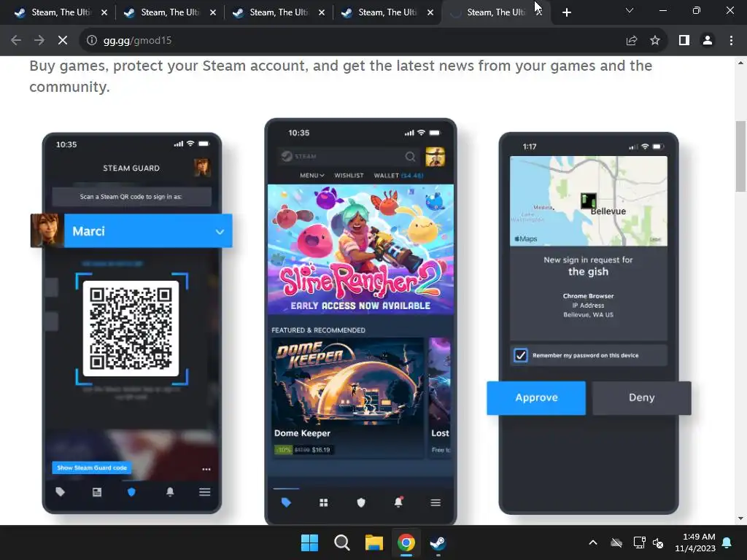Tap the bell icon on Steam Guard phone

pos(170,492)
